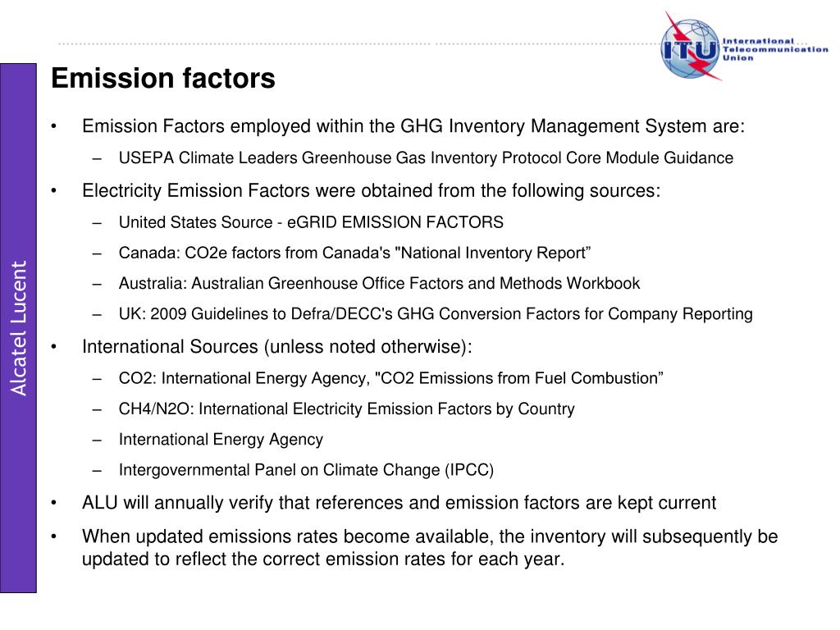Click the Intergovernmental Panel on Climate Change line
The image size is (840, 630).
[x=306, y=470]
